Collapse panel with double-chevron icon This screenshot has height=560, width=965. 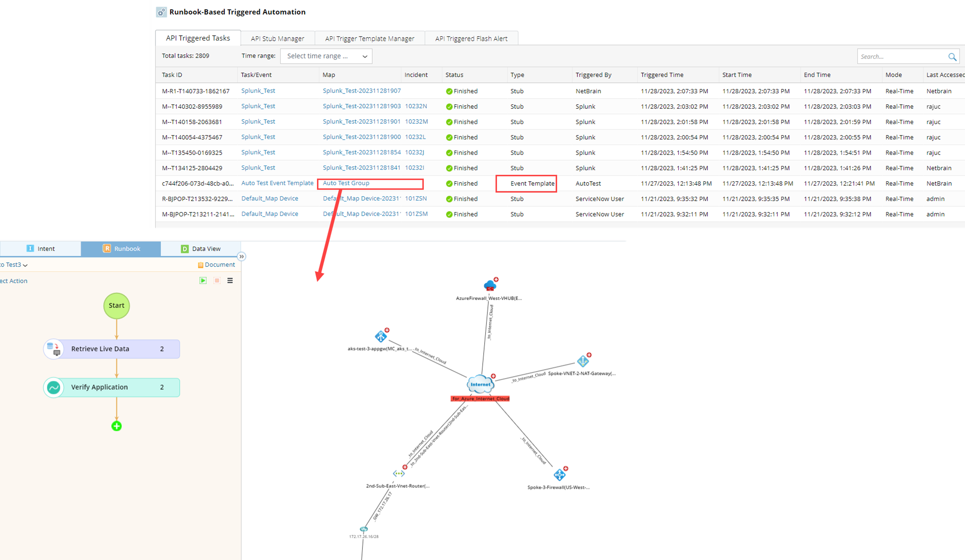(241, 257)
